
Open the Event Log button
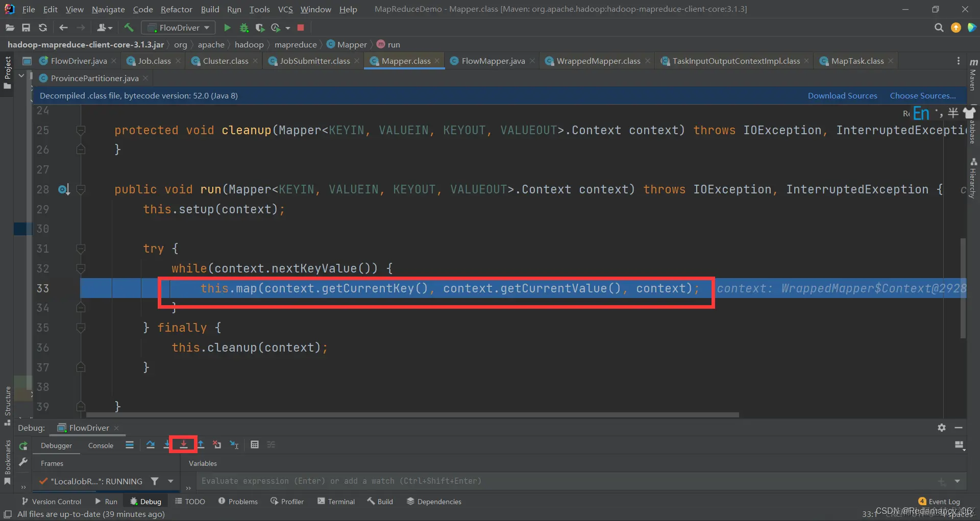click(939, 502)
